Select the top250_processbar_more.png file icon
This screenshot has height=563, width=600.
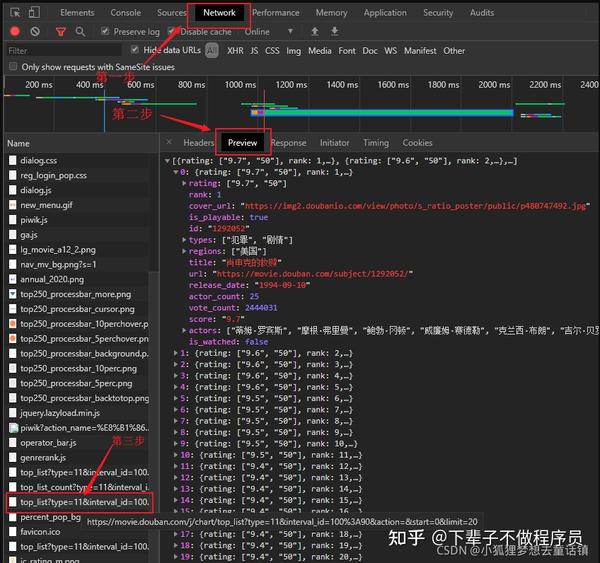(x=13, y=294)
